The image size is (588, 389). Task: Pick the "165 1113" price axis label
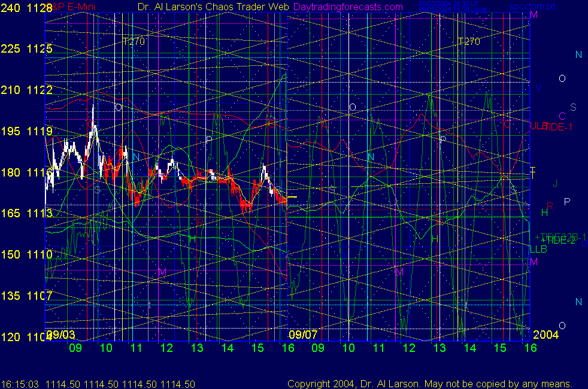pos(26,213)
